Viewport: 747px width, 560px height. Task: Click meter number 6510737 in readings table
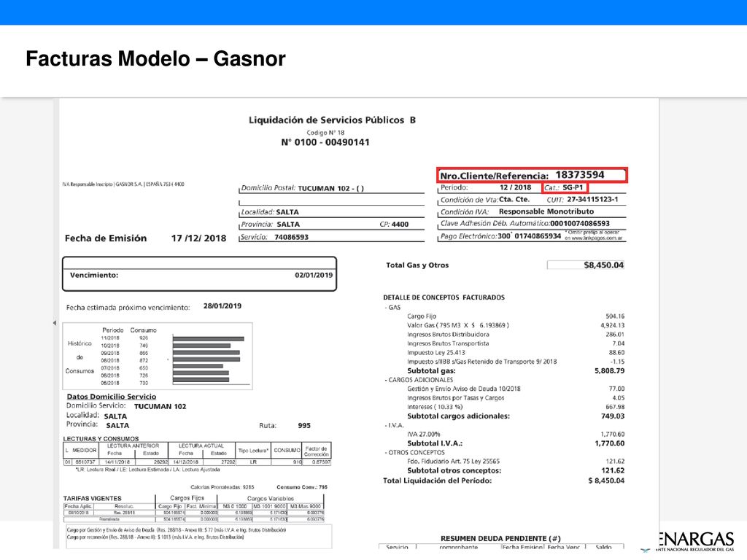click(x=85, y=462)
